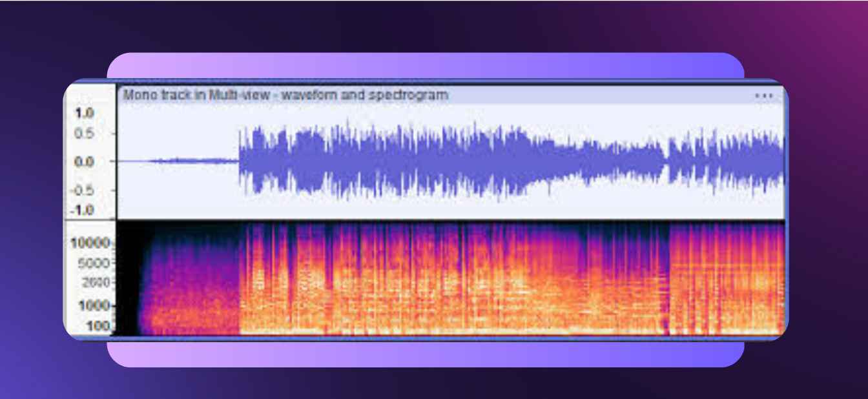Open the track overflow menu via the three dots
Image resolution: width=868 pixels, height=399 pixels.
coord(764,94)
